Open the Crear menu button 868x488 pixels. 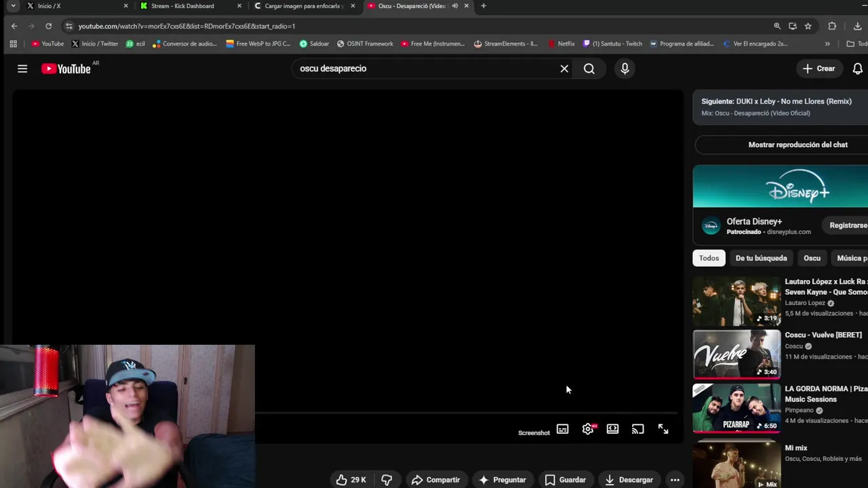[x=819, y=68]
